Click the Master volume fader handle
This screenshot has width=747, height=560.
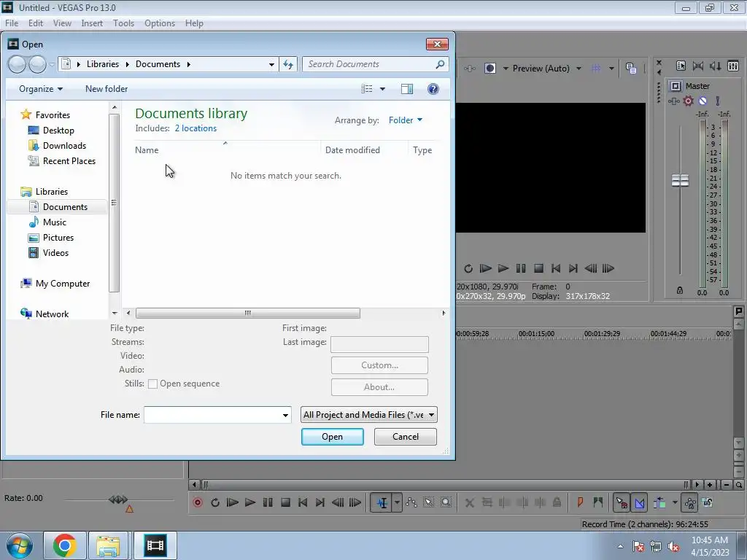(x=680, y=181)
